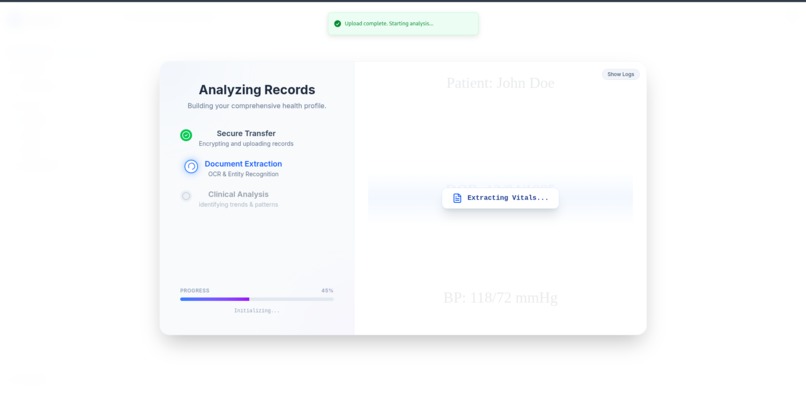The height and width of the screenshot is (393, 806).
Task: Click the Clinical Analysis pending circle icon
Action: point(186,196)
